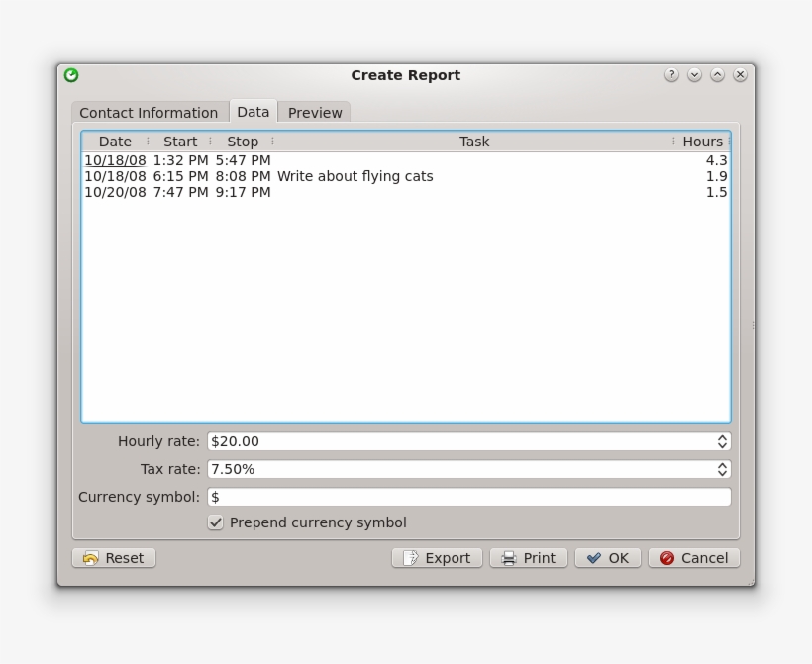The height and width of the screenshot is (664, 812).
Task: Click the printer icon on the Print button
Action: 507,557
